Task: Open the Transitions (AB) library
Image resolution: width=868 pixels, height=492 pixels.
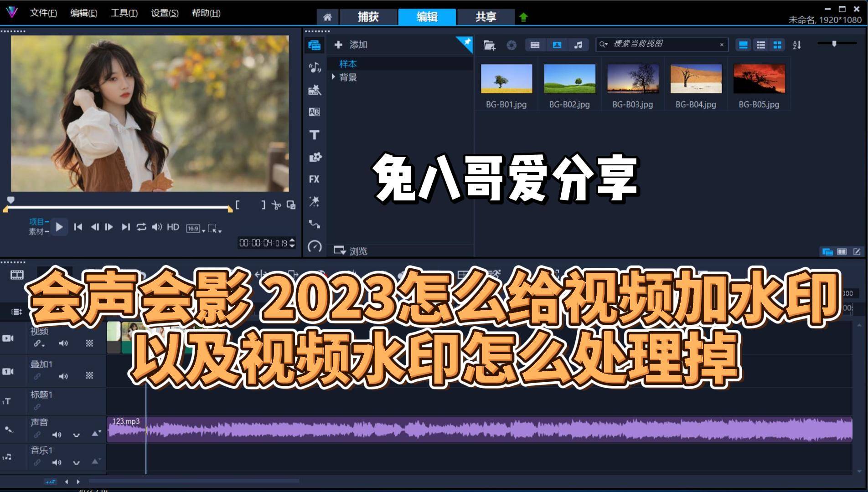Action: click(315, 112)
